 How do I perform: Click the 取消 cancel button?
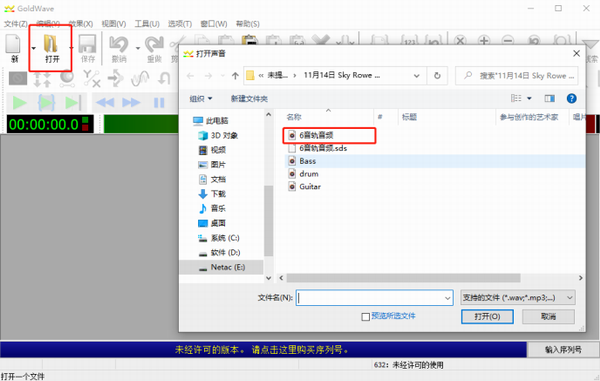[x=548, y=316]
